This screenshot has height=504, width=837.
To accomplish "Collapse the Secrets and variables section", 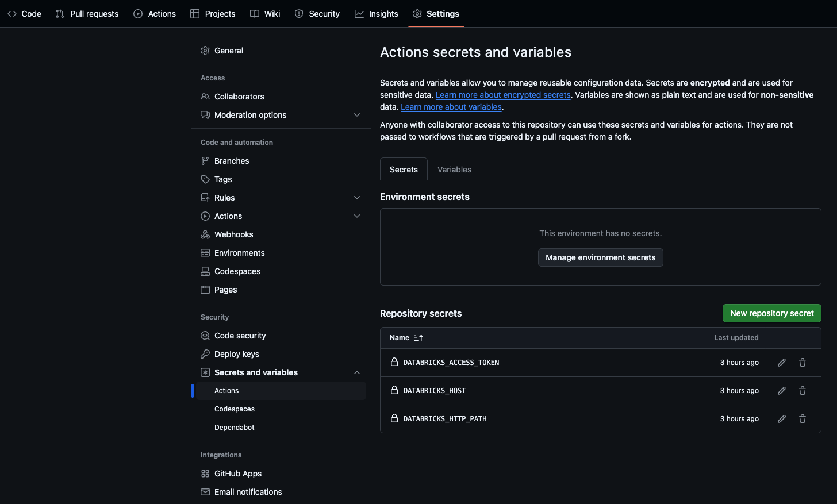I will click(x=357, y=372).
